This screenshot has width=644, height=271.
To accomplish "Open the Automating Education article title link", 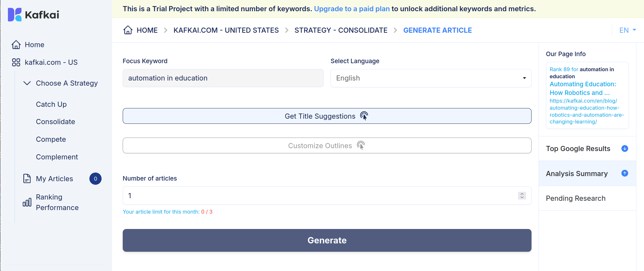I will (583, 88).
